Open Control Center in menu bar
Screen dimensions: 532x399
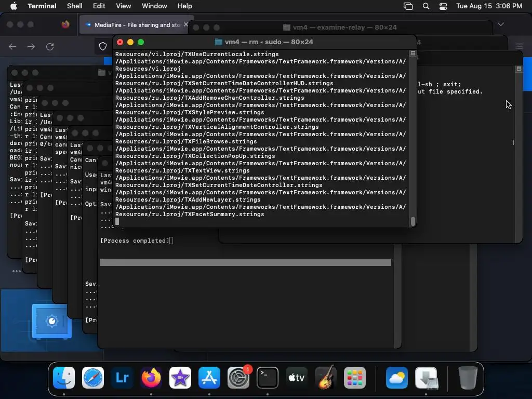click(443, 6)
